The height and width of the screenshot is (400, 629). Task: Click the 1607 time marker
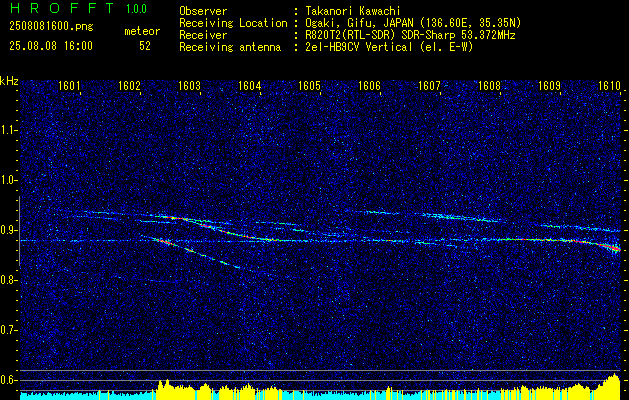(430, 85)
